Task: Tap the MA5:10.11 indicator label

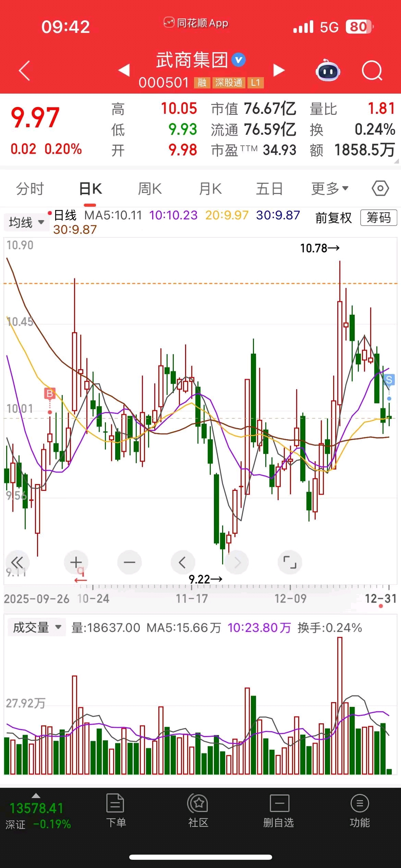Action: click(113, 215)
